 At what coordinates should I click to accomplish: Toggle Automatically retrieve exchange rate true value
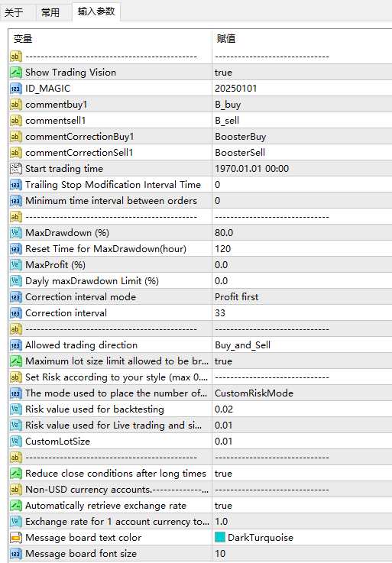tap(302, 506)
